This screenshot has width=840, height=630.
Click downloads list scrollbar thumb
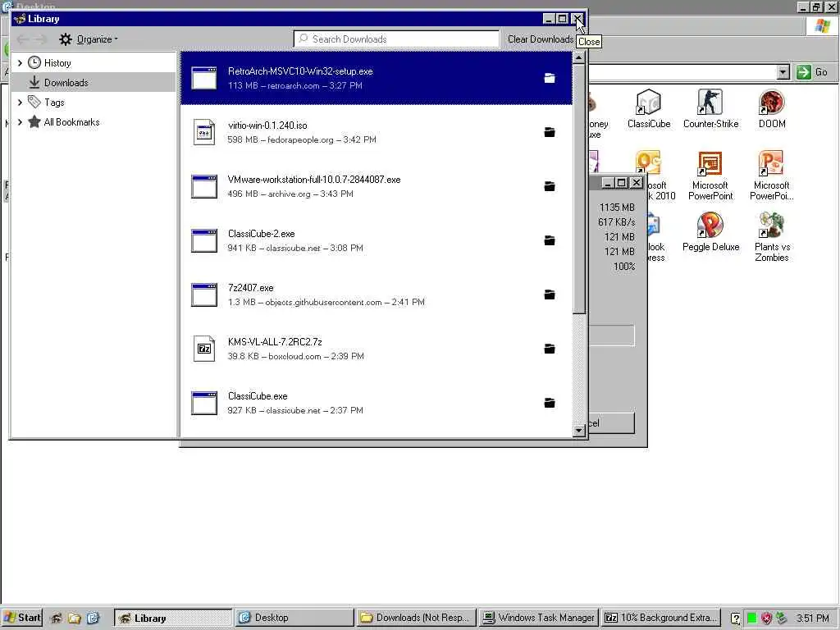pos(578,189)
